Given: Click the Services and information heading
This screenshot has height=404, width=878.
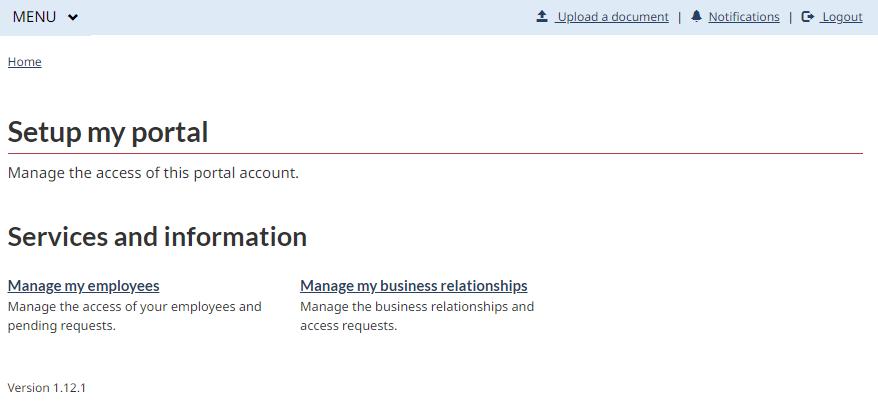Looking at the screenshot, I should pos(157,237).
